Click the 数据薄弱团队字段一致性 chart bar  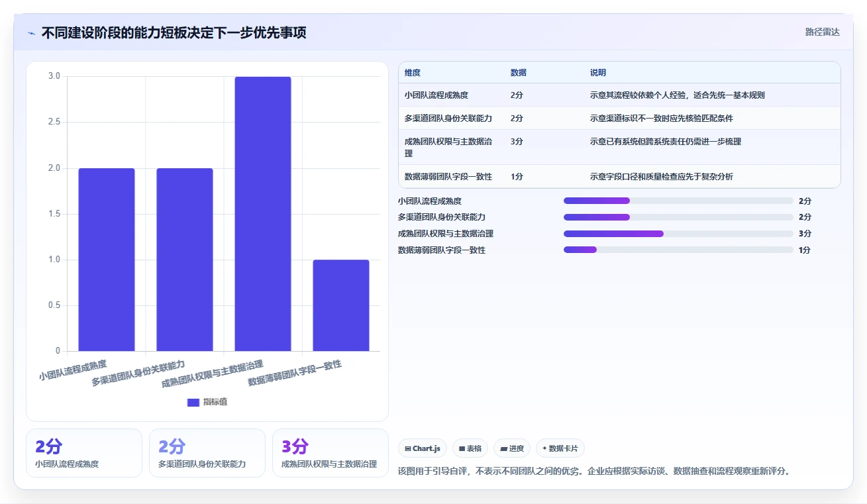point(341,305)
